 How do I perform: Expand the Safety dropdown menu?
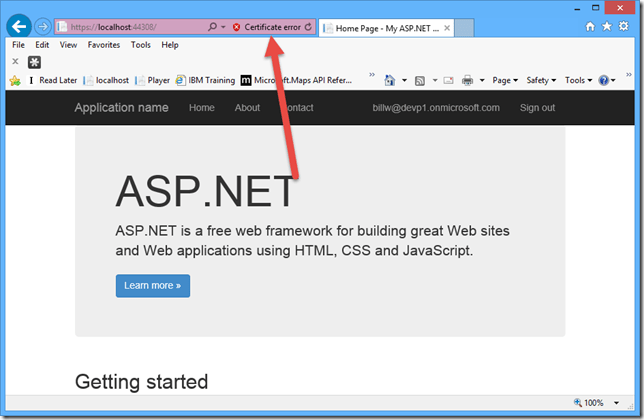(540, 80)
